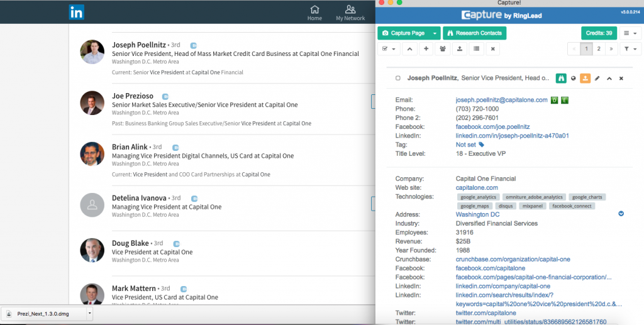Image resolution: width=644 pixels, height=325 pixels.
Task: Click Capture badge beside Mark Mattern name
Action: pyautogui.click(x=184, y=289)
